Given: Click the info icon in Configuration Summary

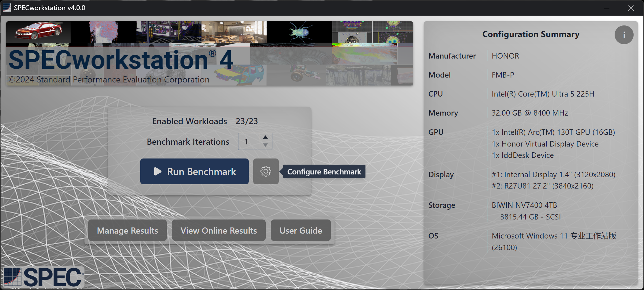Looking at the screenshot, I should click(624, 35).
